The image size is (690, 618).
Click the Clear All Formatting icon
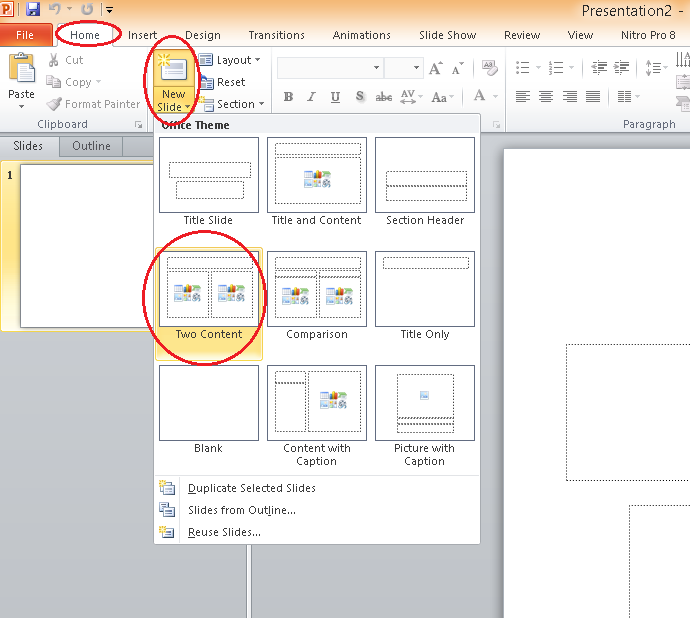[489, 68]
